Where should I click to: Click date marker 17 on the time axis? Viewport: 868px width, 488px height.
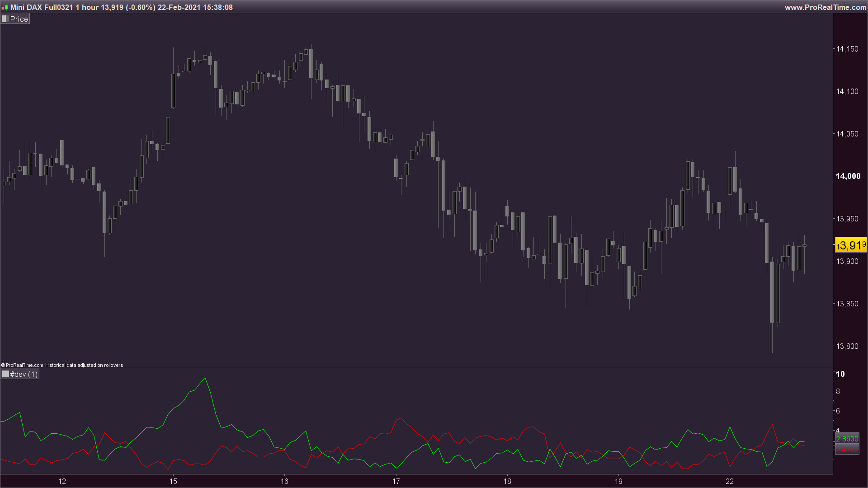tap(396, 481)
